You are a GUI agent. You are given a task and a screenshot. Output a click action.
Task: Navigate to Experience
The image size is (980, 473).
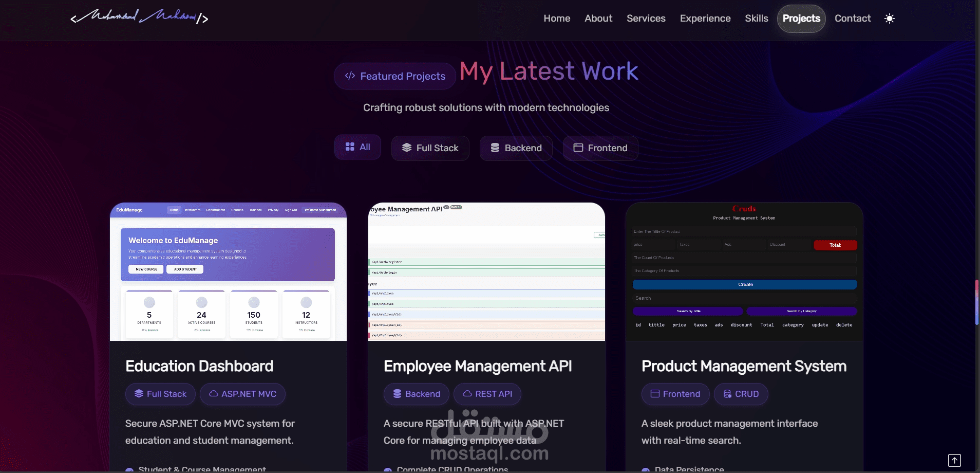coord(705,19)
